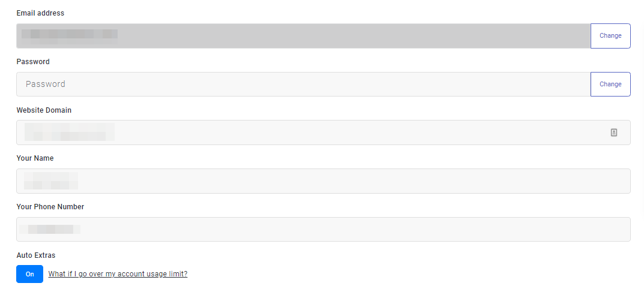Click the Auto Extras heading
644x292 pixels.
coord(36,255)
